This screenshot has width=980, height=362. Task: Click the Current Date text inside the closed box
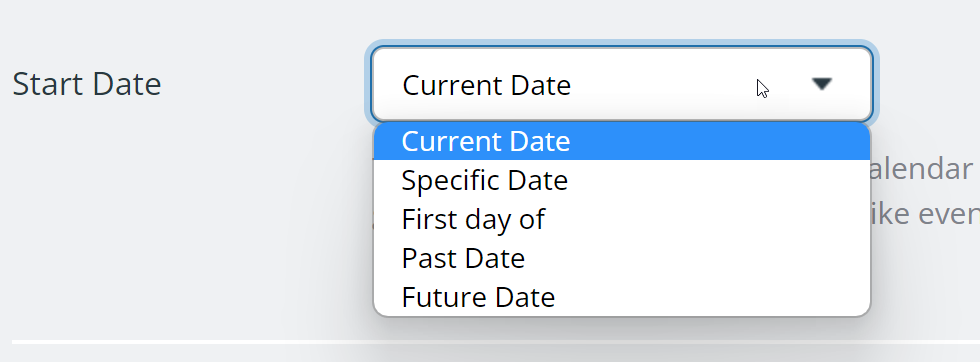(x=486, y=85)
